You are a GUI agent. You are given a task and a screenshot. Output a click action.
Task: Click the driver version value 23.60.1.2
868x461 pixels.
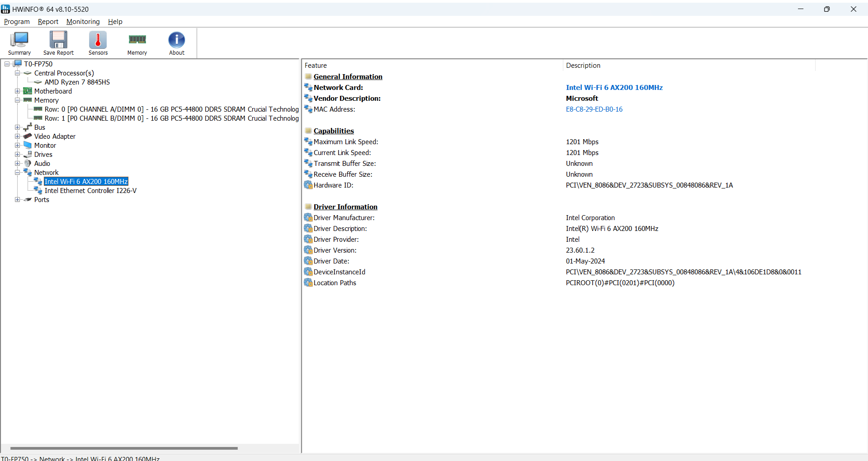[x=580, y=250]
